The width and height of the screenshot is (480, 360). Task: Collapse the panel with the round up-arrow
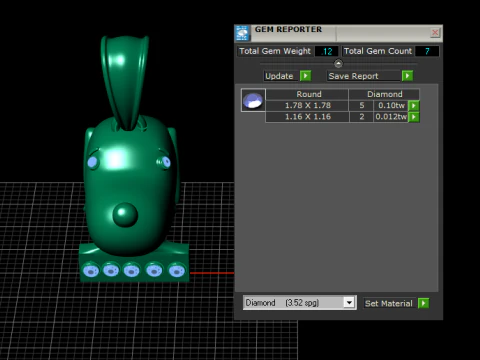coord(338,63)
